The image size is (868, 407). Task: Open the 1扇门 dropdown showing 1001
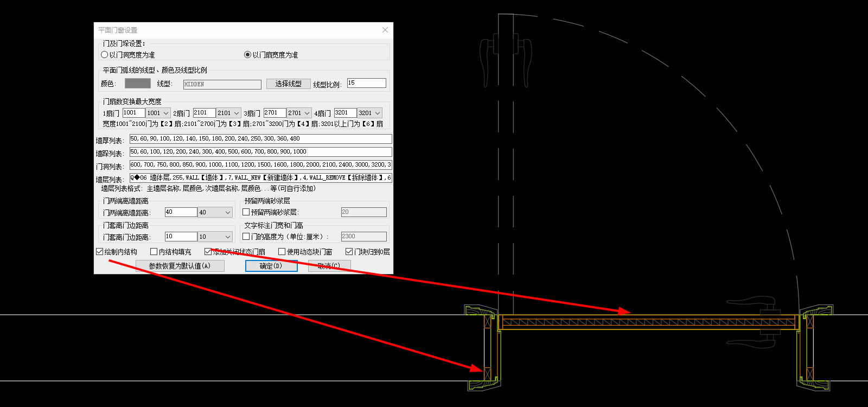pos(158,113)
